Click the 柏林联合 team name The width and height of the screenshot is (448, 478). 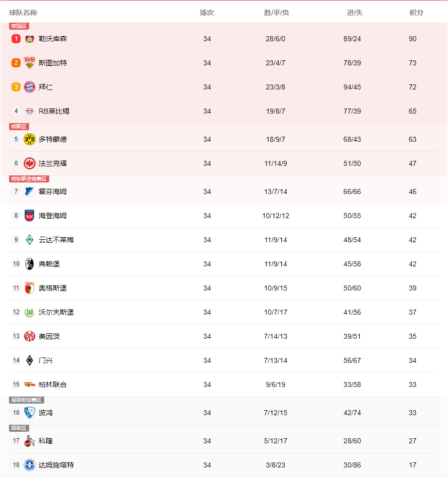[53, 385]
